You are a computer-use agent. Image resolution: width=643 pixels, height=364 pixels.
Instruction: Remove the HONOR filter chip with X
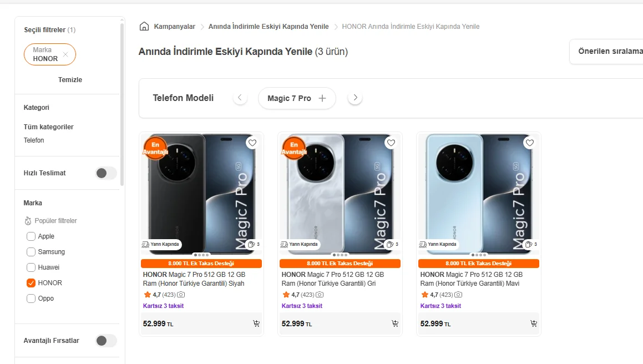pyautogui.click(x=65, y=54)
